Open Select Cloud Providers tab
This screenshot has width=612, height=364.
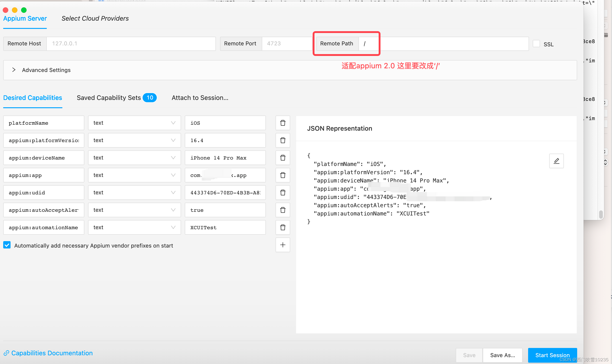coord(95,18)
